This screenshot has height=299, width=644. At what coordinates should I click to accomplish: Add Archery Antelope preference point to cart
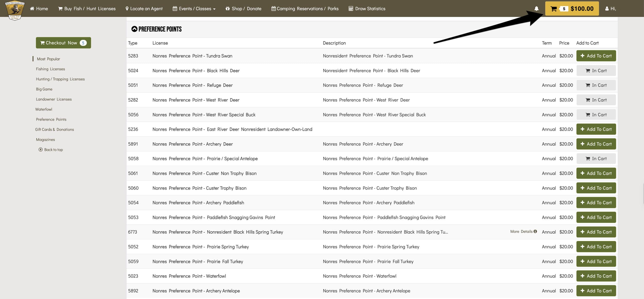pos(596,291)
